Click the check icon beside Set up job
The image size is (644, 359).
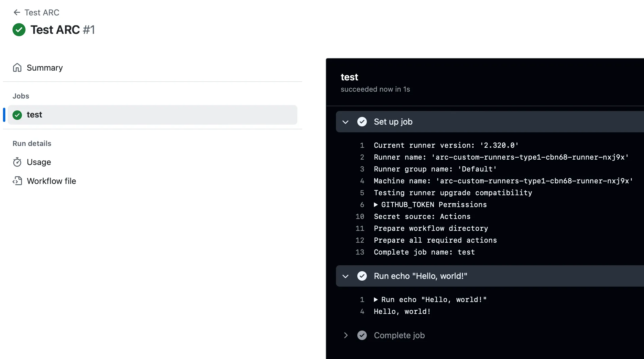pos(362,122)
